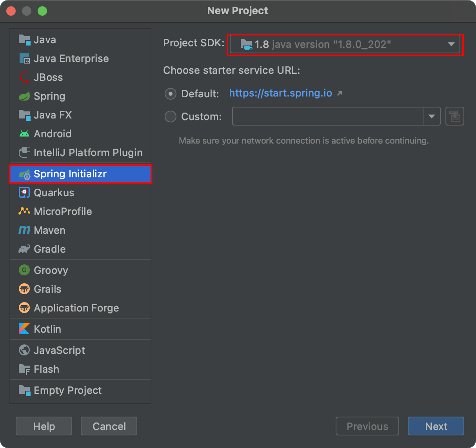Choose Java Enterprise in the list

coord(80,58)
